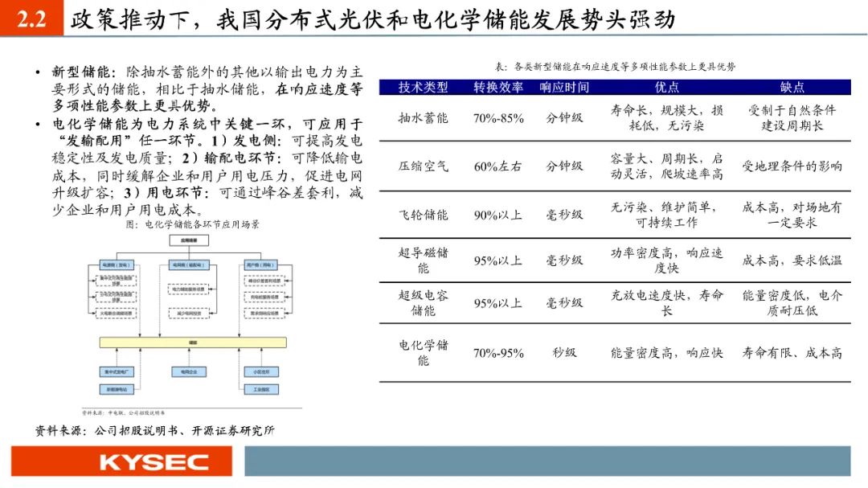Click the dashed 减少电网投资 box

click(189, 314)
